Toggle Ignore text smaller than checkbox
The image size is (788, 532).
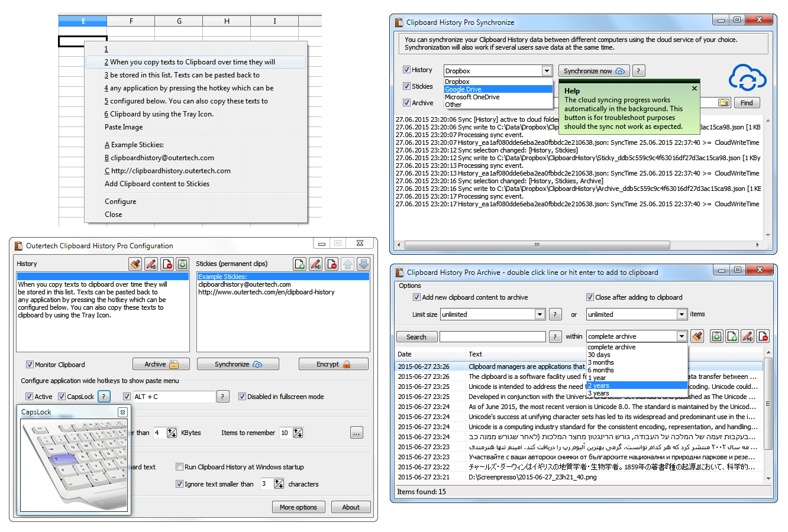point(179,484)
